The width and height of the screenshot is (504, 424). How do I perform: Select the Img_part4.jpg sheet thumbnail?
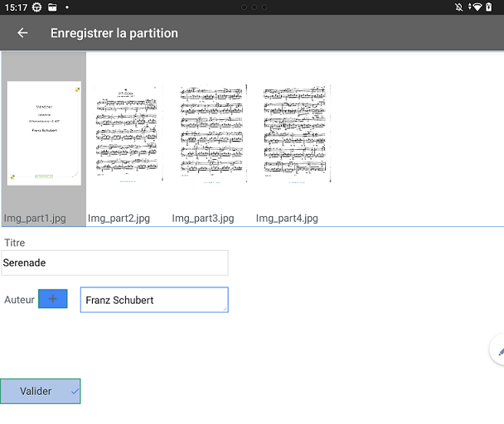pyautogui.click(x=297, y=133)
